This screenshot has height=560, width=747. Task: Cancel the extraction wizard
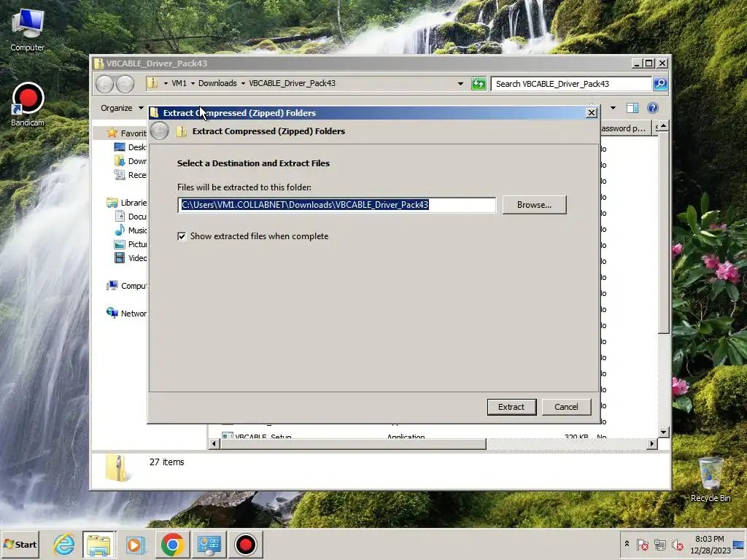click(x=566, y=407)
